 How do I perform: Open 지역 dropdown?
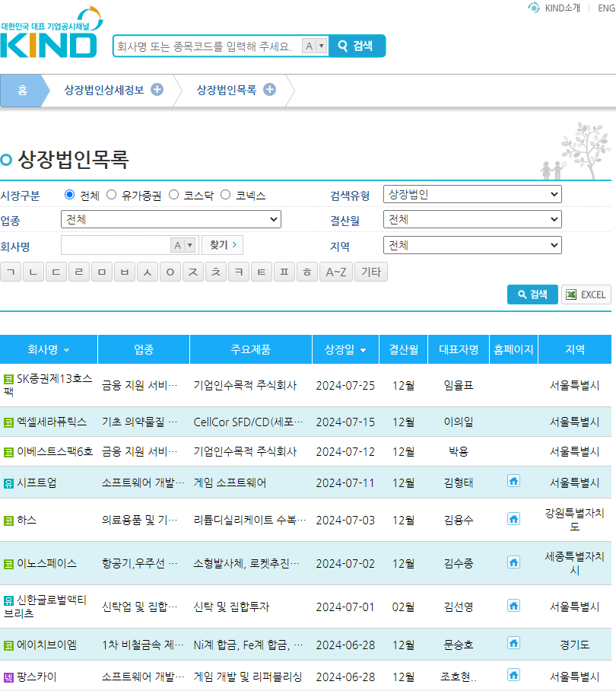click(472, 245)
